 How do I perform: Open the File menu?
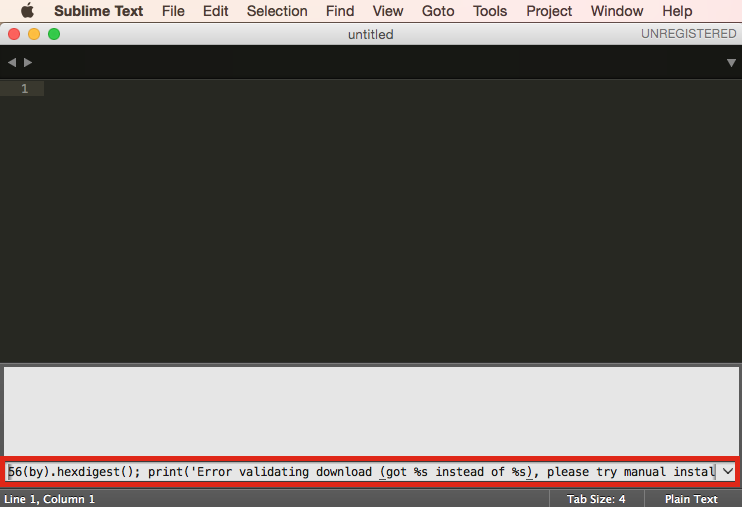click(x=173, y=11)
